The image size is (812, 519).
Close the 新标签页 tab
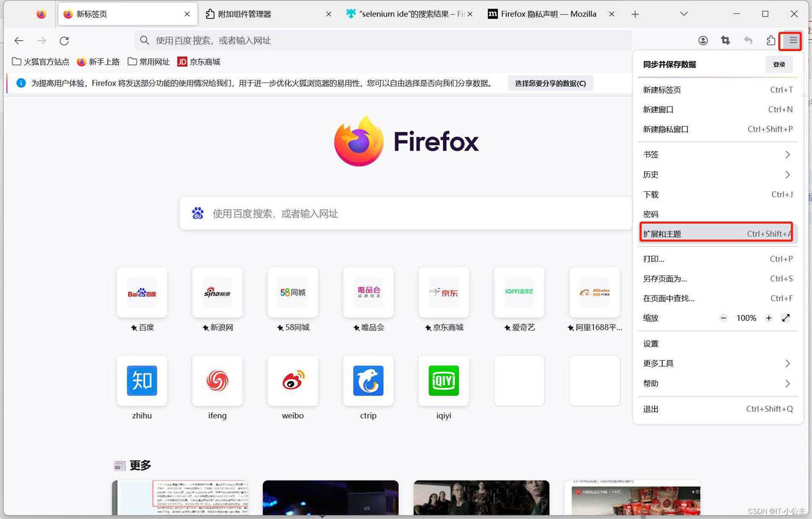(187, 14)
